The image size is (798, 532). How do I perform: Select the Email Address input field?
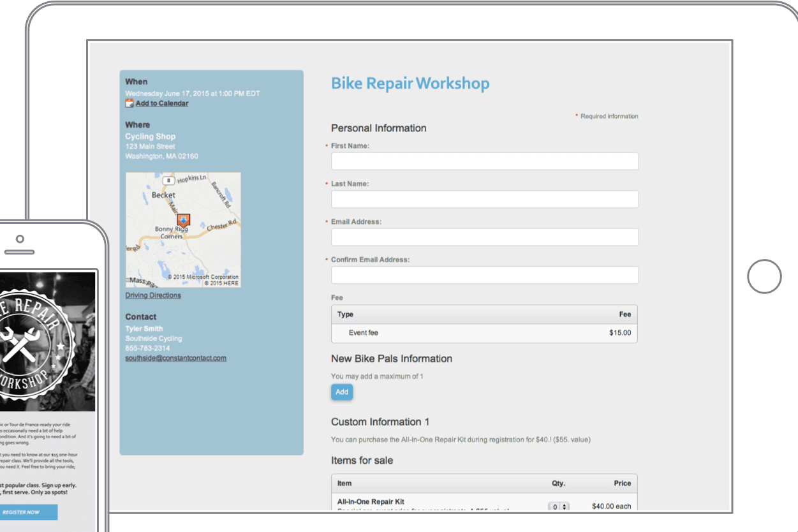(484, 237)
